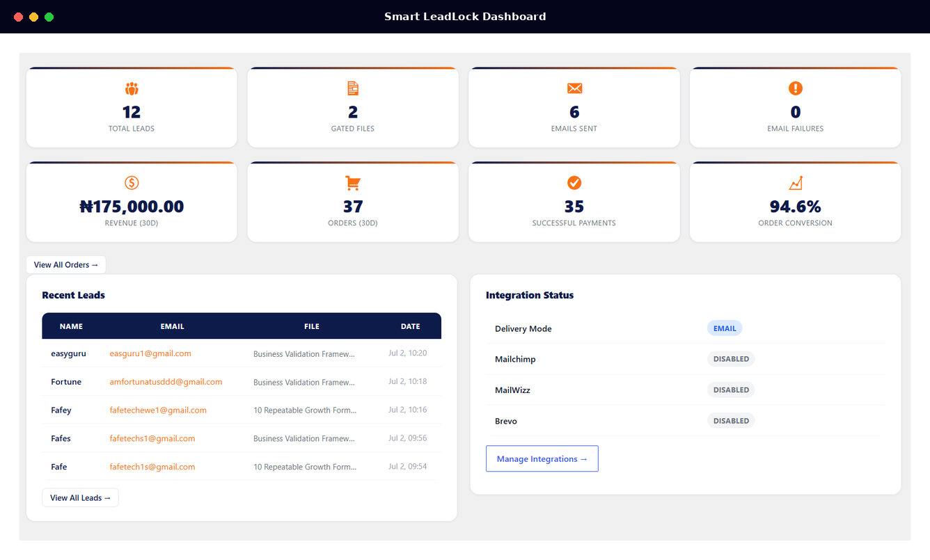This screenshot has width=930, height=560.
Task: Click the Jul 2, 09:56 date
Action: click(408, 439)
